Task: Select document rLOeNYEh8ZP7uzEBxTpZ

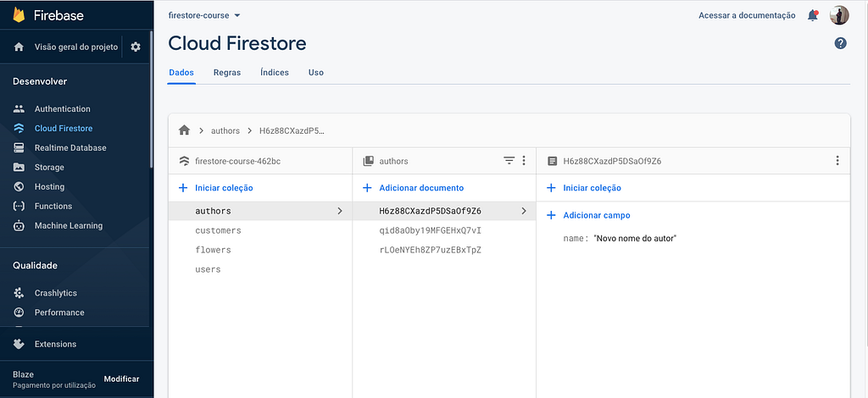Action: [x=430, y=250]
